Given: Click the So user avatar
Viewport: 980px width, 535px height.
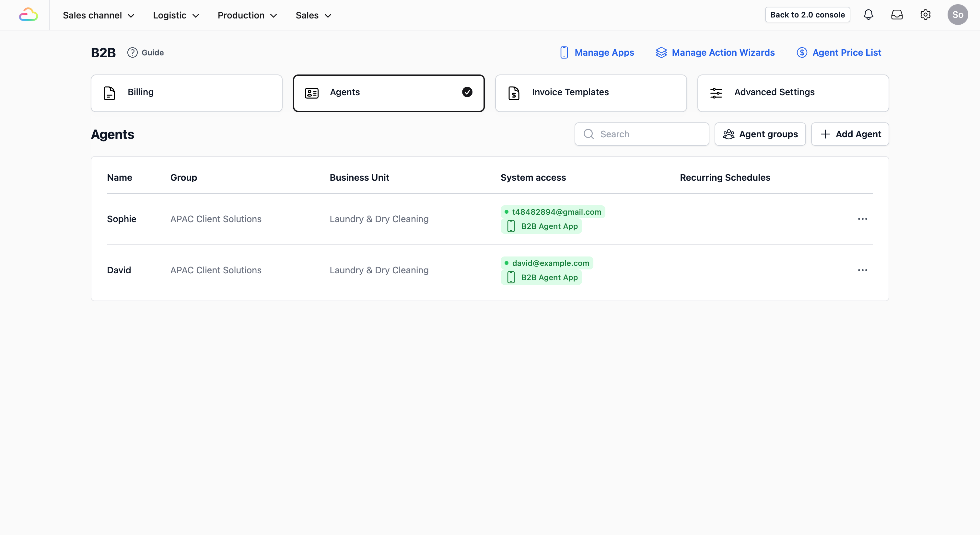Looking at the screenshot, I should [x=957, y=15].
